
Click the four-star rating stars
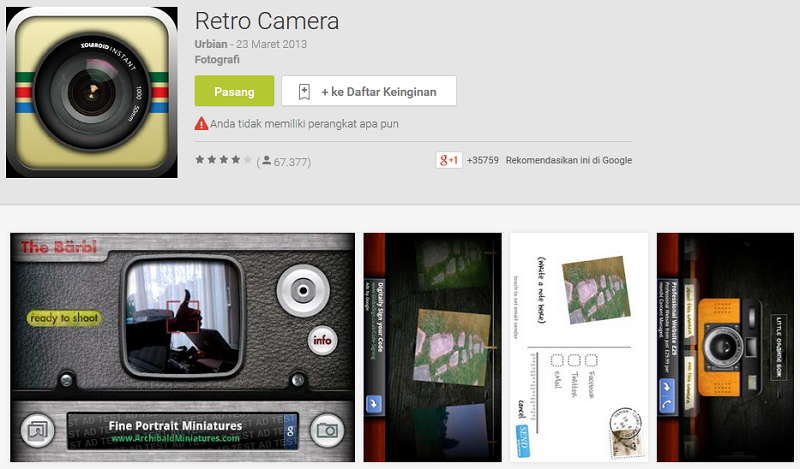(x=223, y=160)
